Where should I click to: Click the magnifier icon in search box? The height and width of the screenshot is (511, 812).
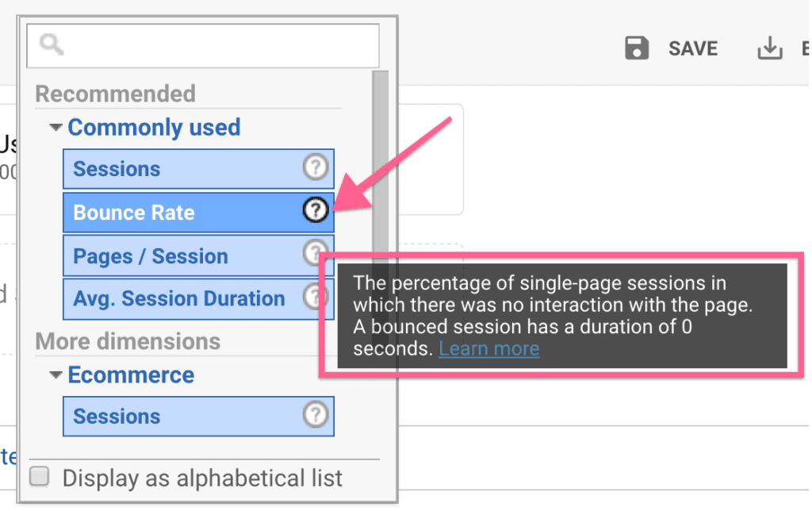52,46
